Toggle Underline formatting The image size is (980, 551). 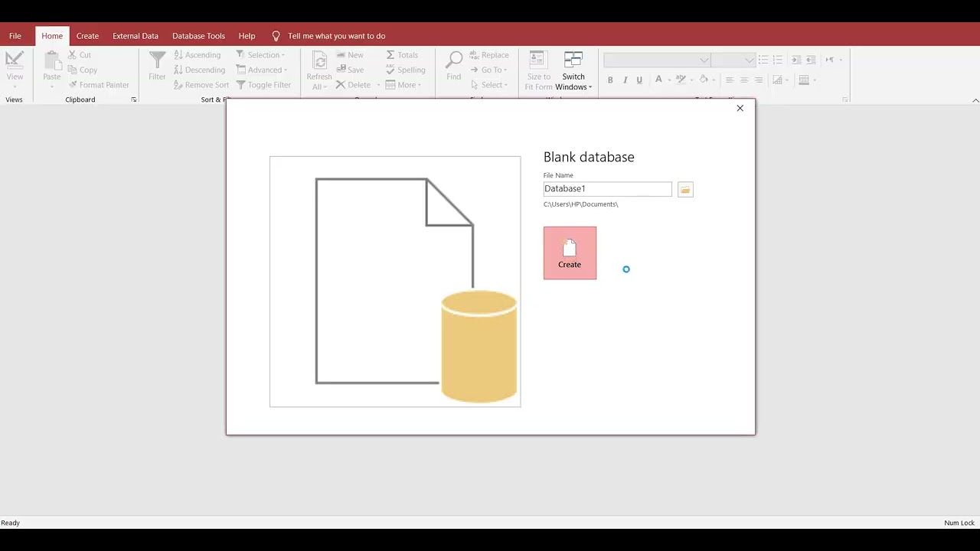(x=639, y=80)
